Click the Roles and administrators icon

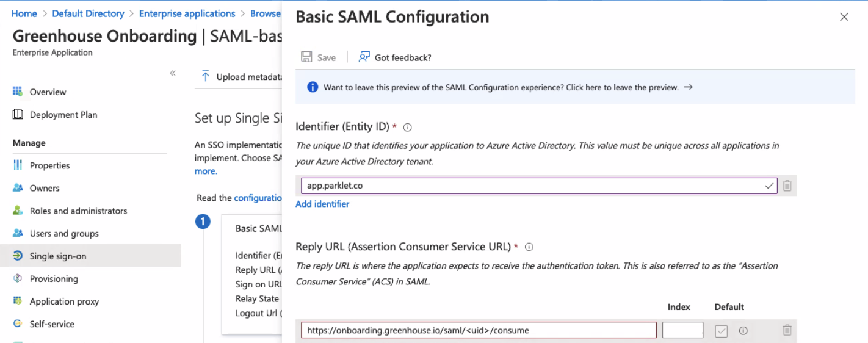tap(18, 210)
